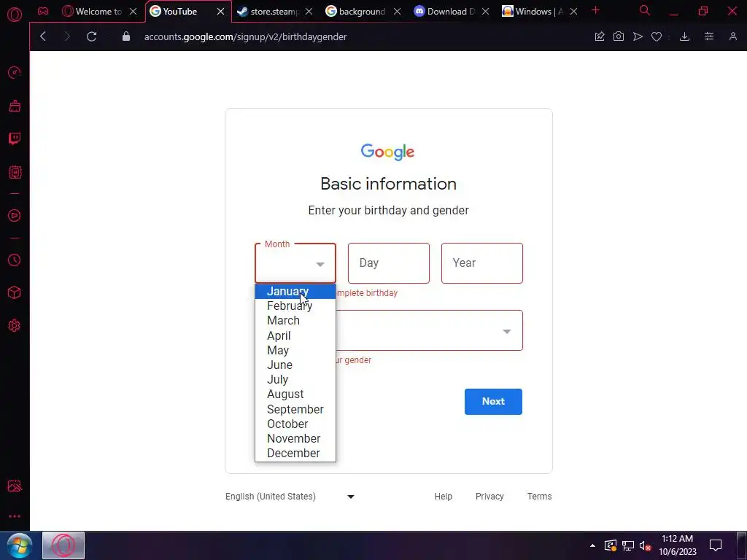Choose July in month list

point(295,379)
